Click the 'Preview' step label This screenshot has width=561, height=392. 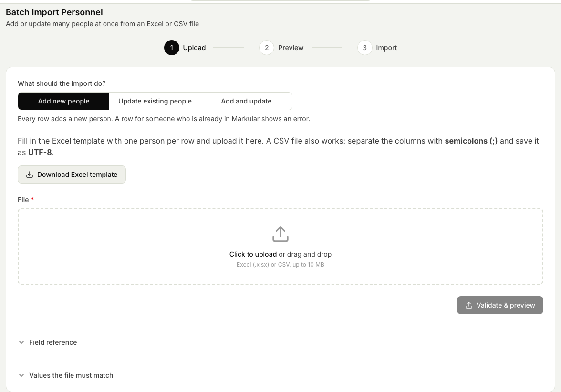click(291, 48)
